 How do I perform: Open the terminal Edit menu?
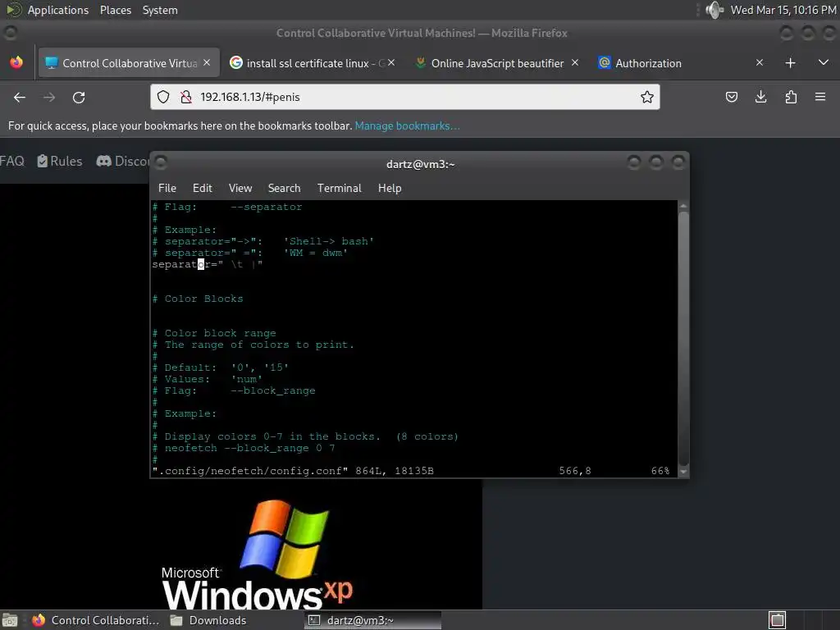click(x=202, y=188)
